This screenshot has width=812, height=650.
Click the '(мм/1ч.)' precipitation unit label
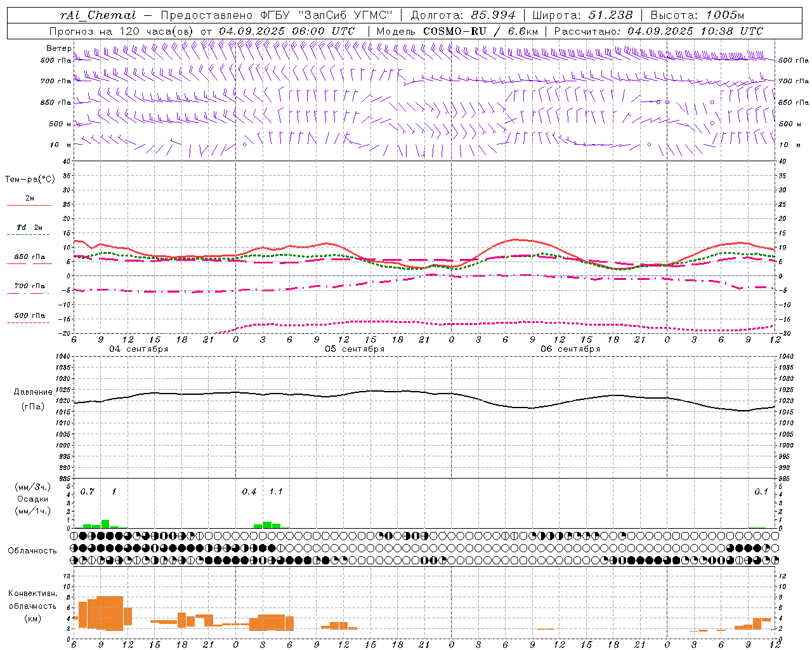coord(33,511)
